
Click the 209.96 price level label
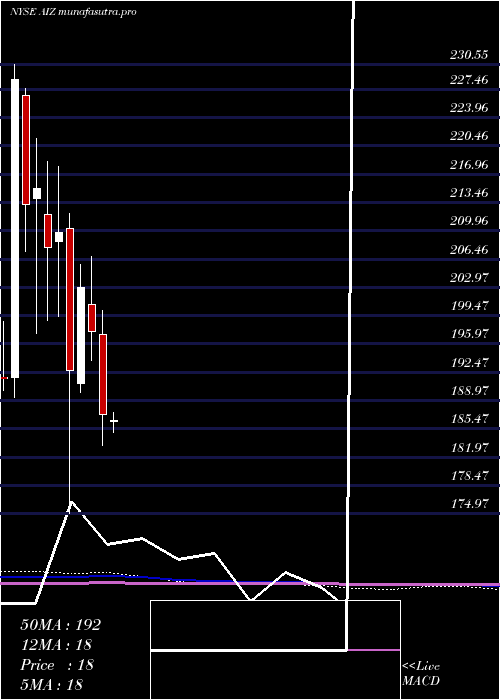tap(469, 221)
